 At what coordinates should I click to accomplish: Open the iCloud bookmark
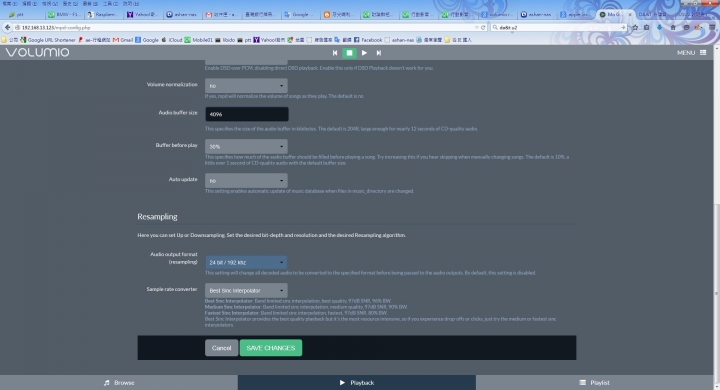pos(171,40)
